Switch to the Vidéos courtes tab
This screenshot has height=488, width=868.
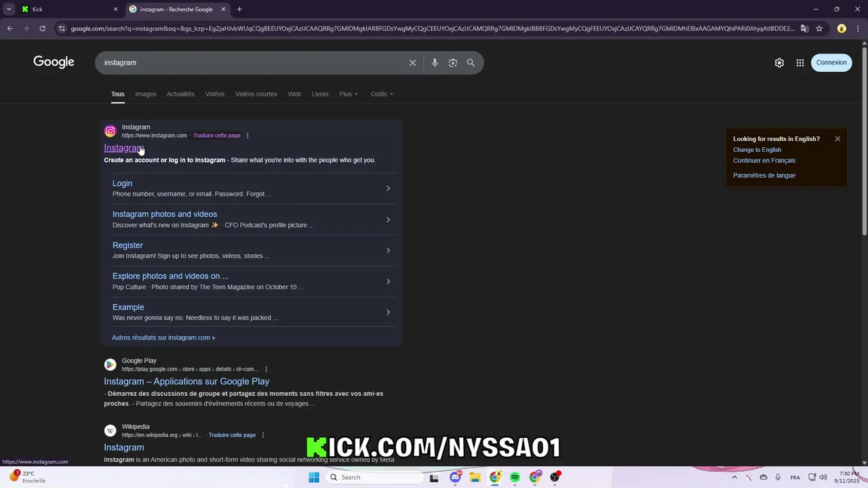[256, 94]
